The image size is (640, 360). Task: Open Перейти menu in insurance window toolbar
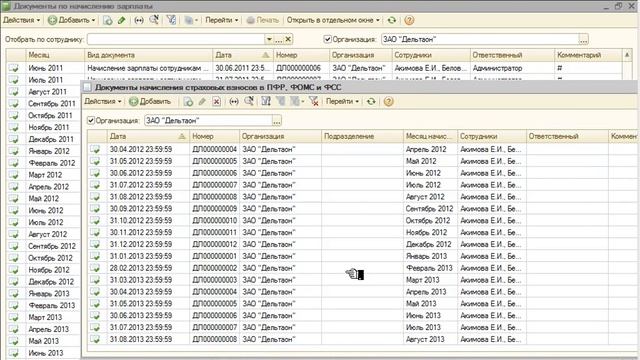342,102
